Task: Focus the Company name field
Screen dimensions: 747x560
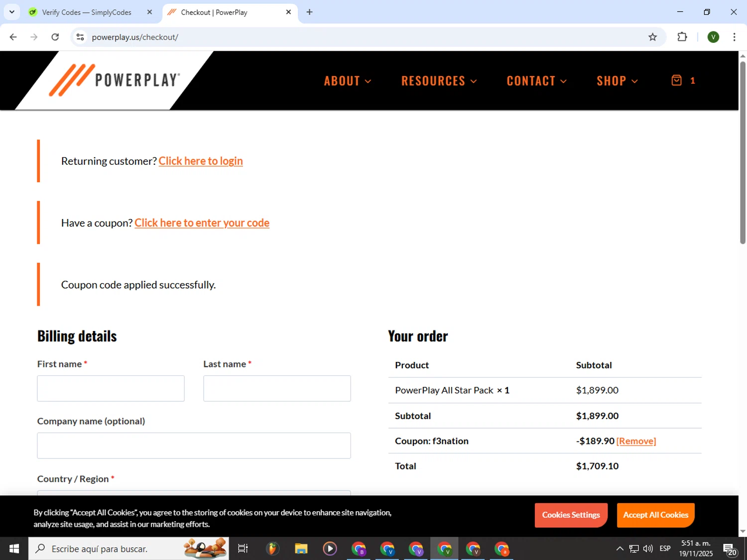Action: point(194,446)
